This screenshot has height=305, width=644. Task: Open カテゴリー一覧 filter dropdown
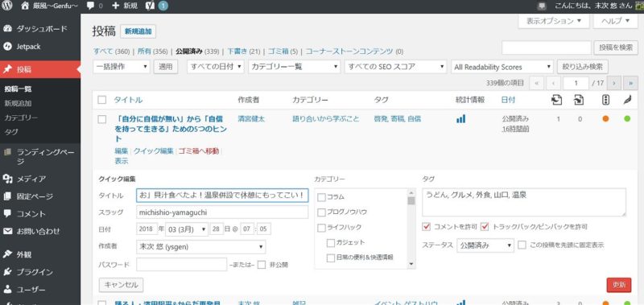click(x=295, y=67)
